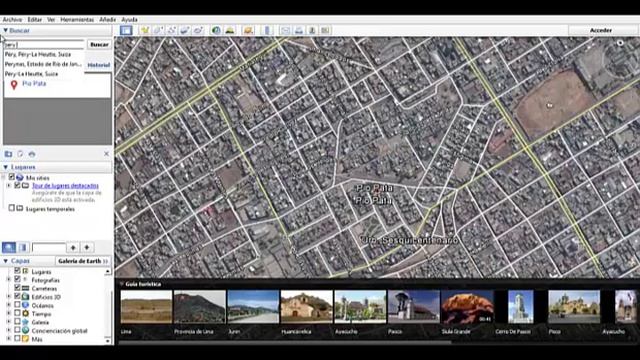Copy search results to My Places folder icon
The width and height of the screenshot is (640, 360).
tap(8, 154)
